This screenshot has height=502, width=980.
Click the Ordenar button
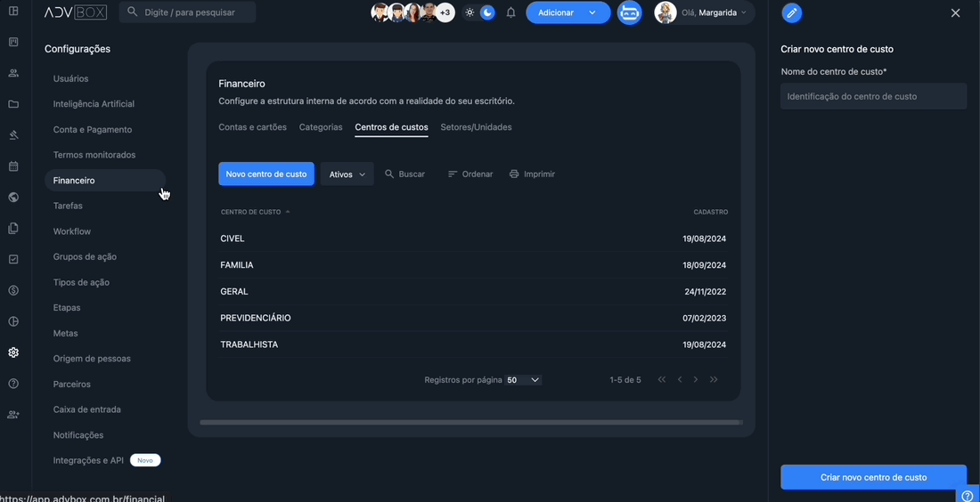[x=470, y=174]
